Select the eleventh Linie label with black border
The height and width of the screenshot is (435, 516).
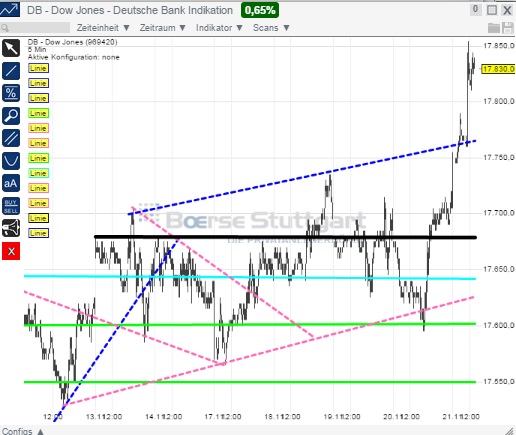pyautogui.click(x=38, y=218)
